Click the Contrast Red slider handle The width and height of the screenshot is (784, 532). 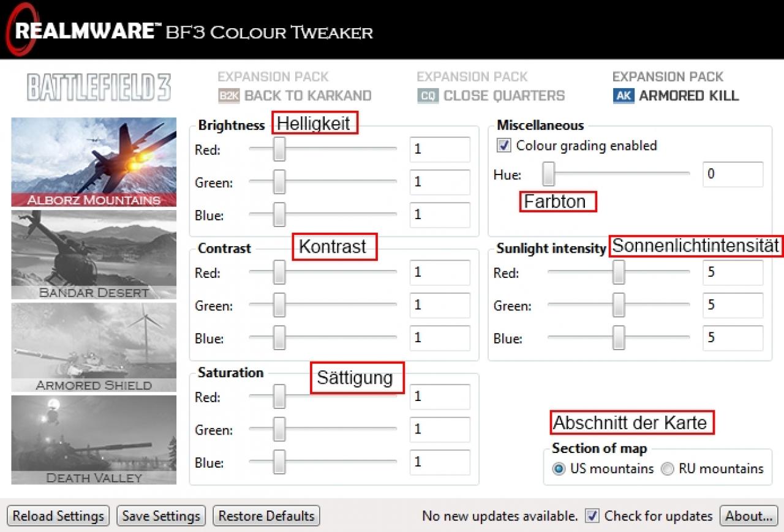click(279, 272)
